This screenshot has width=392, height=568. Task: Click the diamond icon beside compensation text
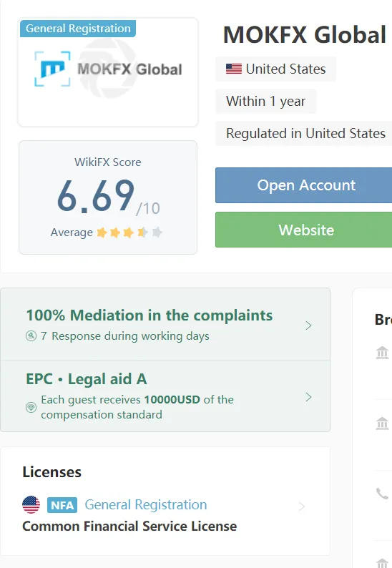pyautogui.click(x=31, y=407)
